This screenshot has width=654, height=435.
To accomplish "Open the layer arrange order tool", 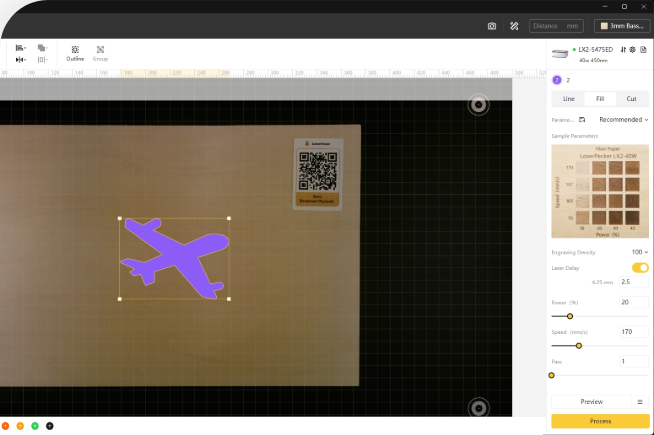I will tap(42, 48).
